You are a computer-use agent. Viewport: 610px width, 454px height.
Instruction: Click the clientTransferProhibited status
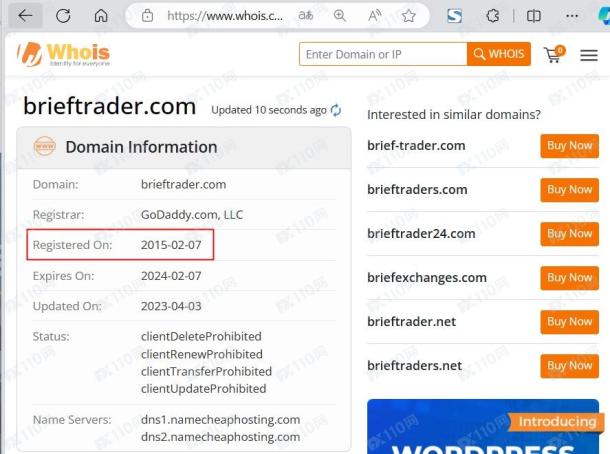pos(206,371)
